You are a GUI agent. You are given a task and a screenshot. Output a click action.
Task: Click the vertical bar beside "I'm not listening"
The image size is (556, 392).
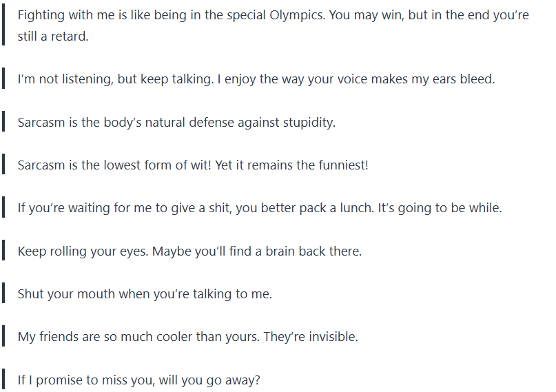pos(3,79)
